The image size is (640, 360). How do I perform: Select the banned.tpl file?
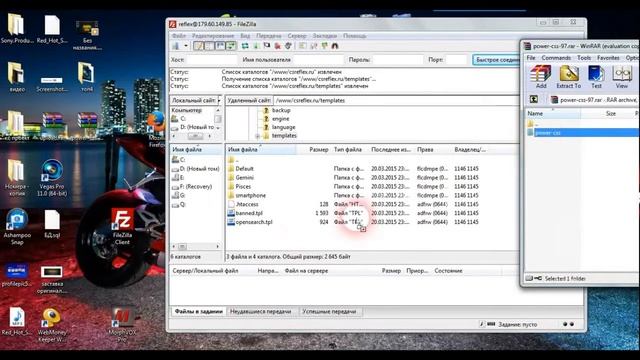point(249,213)
